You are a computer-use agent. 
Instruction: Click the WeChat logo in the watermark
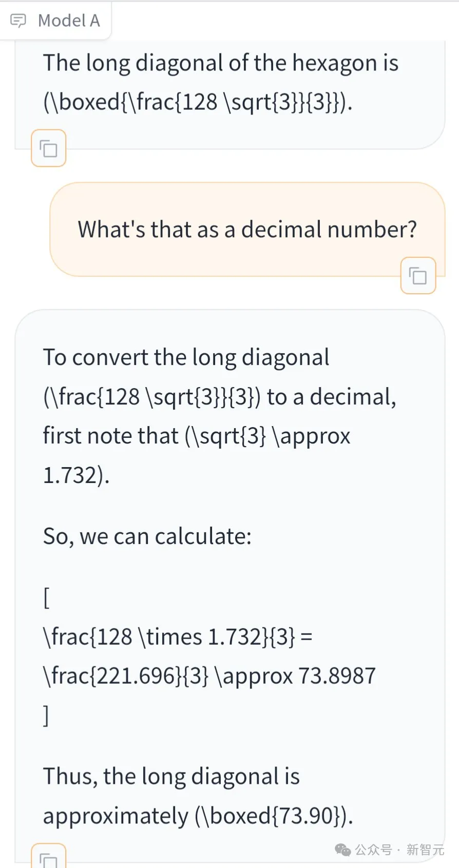343,850
